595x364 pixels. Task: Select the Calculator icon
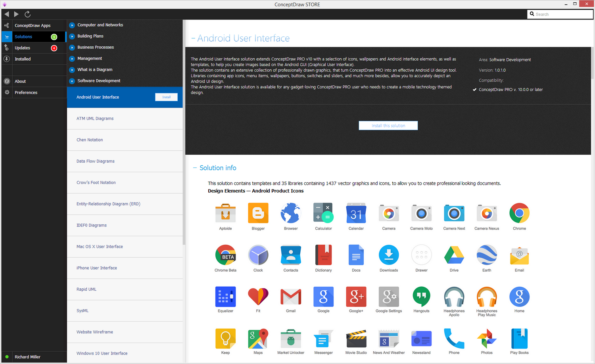click(323, 213)
